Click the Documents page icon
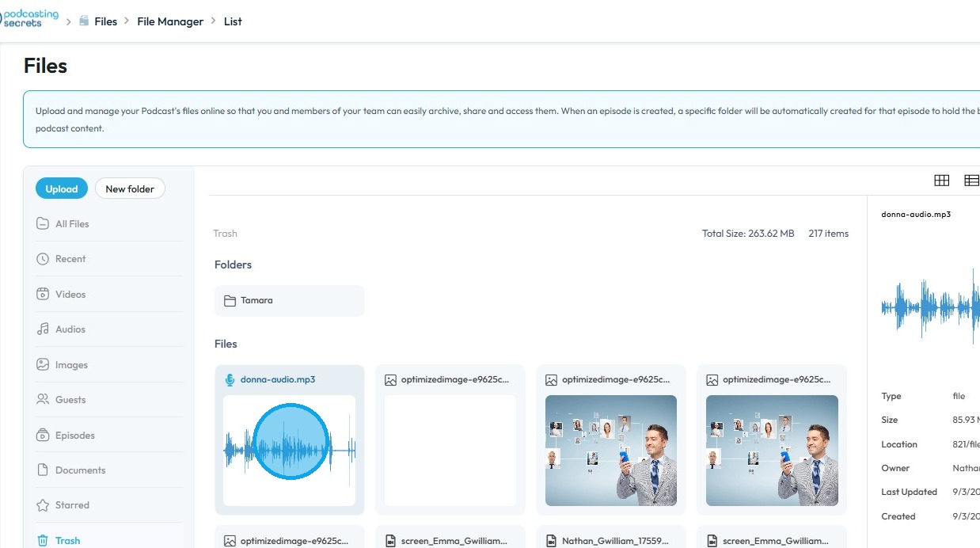 tap(43, 470)
